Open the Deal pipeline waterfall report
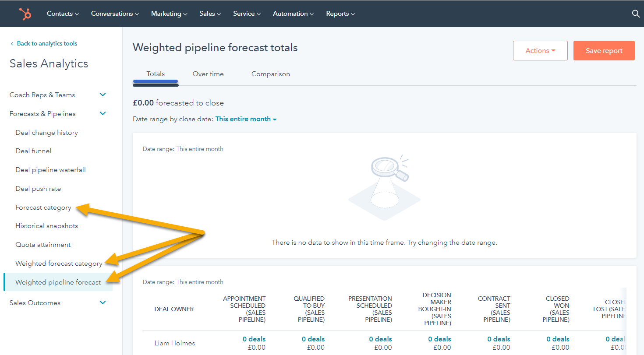Image resolution: width=644 pixels, height=355 pixels. (x=50, y=169)
